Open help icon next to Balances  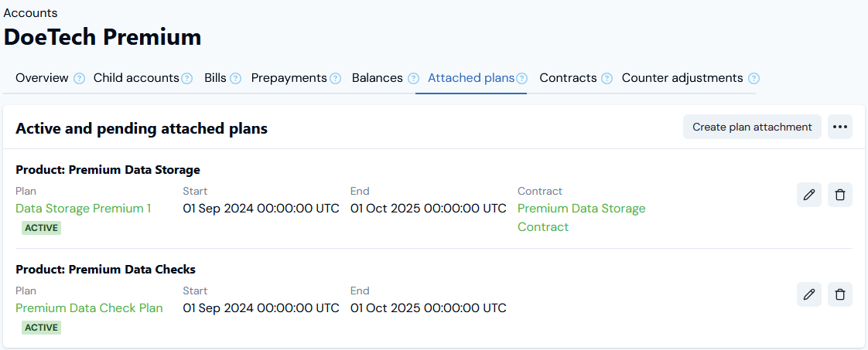[414, 79]
